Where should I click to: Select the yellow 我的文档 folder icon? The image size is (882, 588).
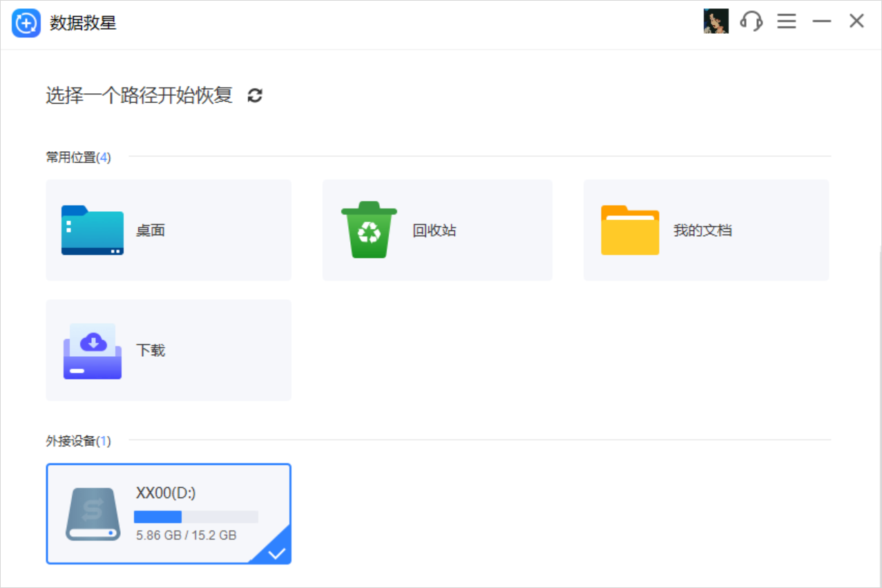629,229
